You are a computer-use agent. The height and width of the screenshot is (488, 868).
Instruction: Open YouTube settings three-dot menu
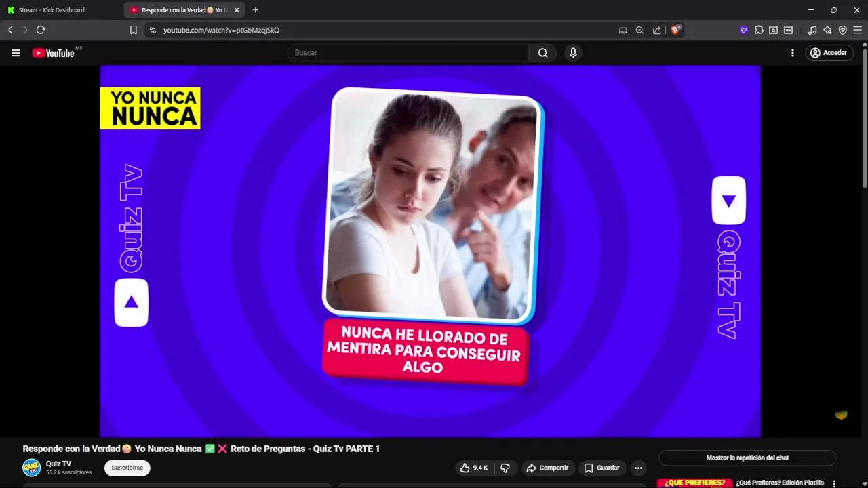792,53
